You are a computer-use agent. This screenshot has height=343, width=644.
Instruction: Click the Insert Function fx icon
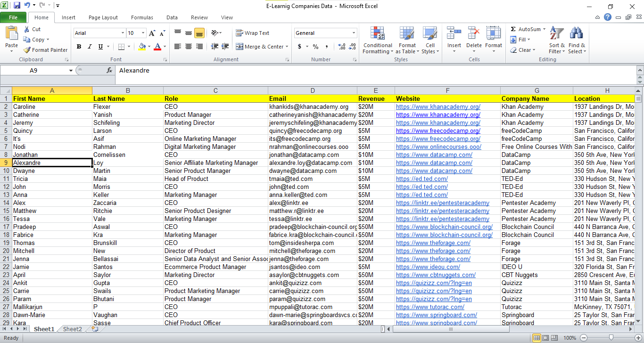[109, 70]
